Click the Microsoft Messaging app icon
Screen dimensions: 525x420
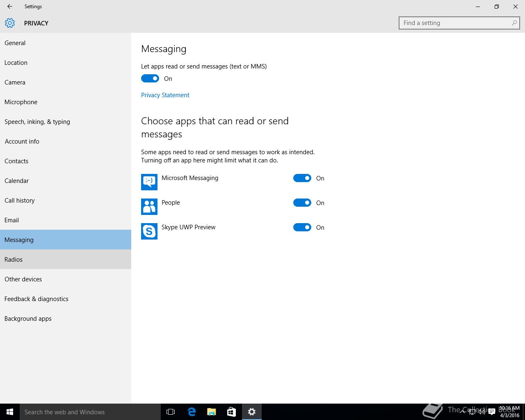[149, 182]
